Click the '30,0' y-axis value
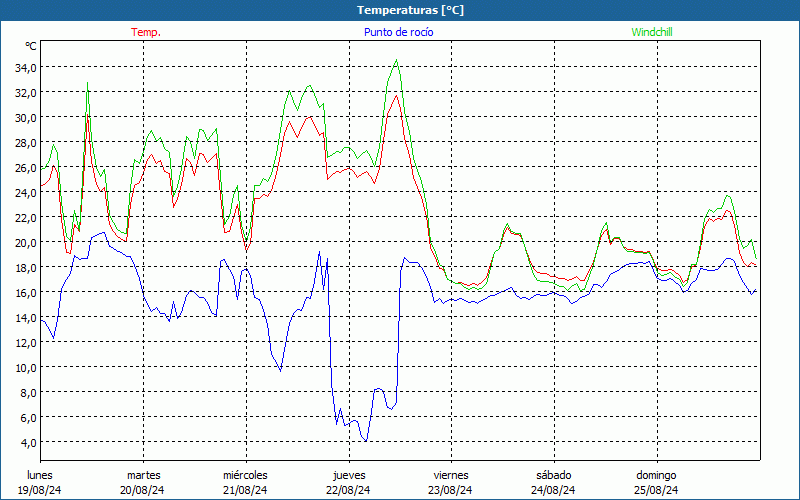This screenshot has height=500, width=800. (26, 118)
